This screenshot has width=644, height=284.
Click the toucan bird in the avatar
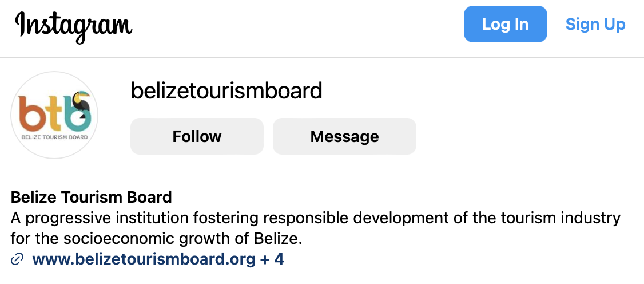point(82,104)
